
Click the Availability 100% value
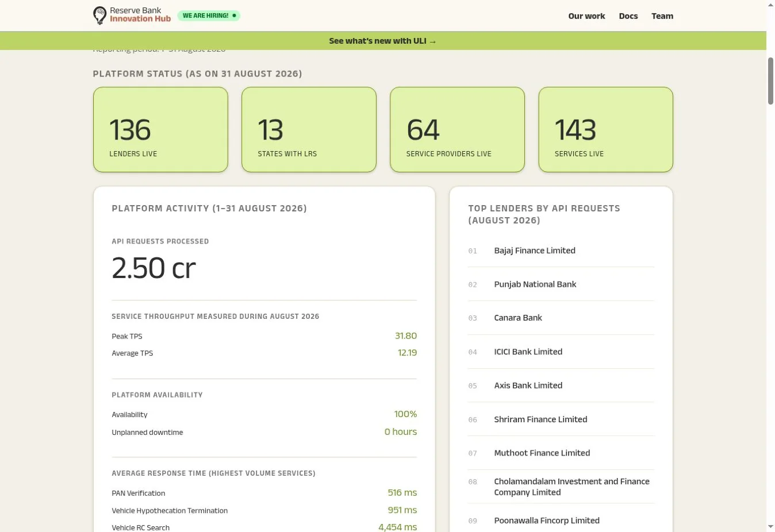tap(405, 414)
